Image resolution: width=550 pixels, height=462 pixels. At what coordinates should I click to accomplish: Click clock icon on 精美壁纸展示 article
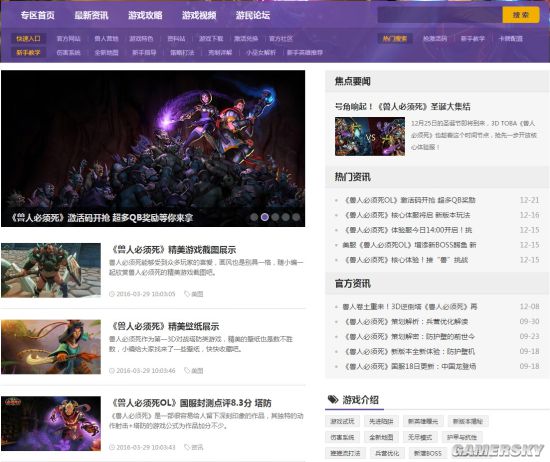tap(112, 370)
